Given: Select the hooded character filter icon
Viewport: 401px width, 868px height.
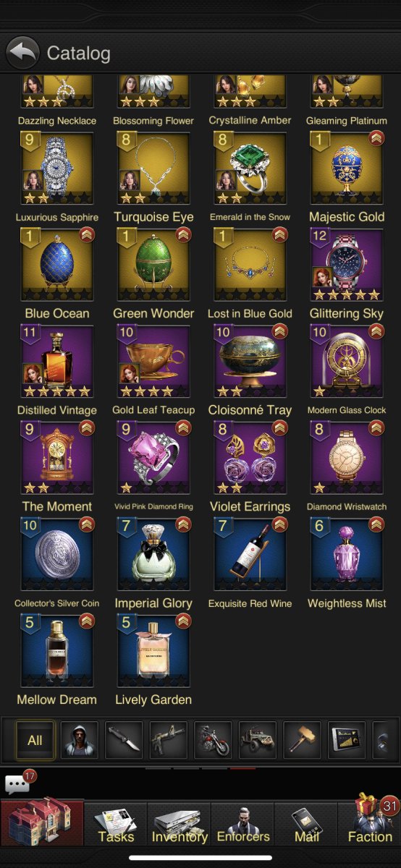Looking at the screenshot, I should pos(79,740).
